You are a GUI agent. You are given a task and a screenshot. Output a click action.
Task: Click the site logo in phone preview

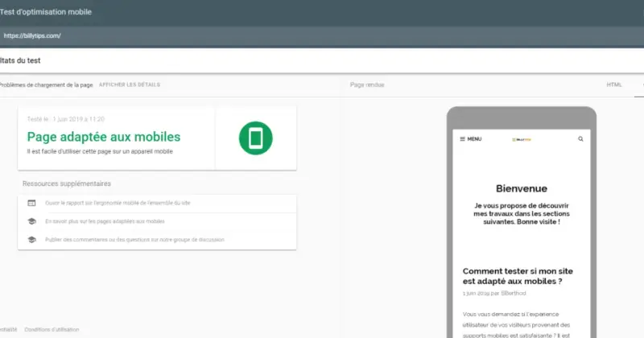point(522,140)
